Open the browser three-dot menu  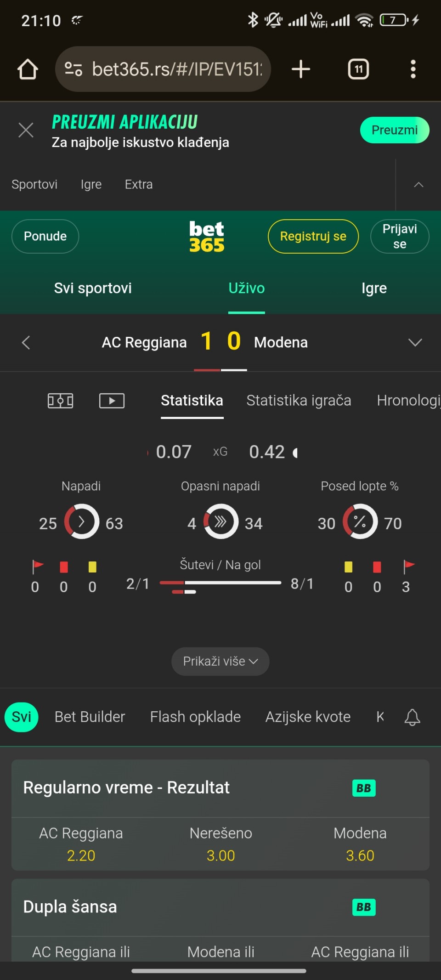click(x=413, y=69)
